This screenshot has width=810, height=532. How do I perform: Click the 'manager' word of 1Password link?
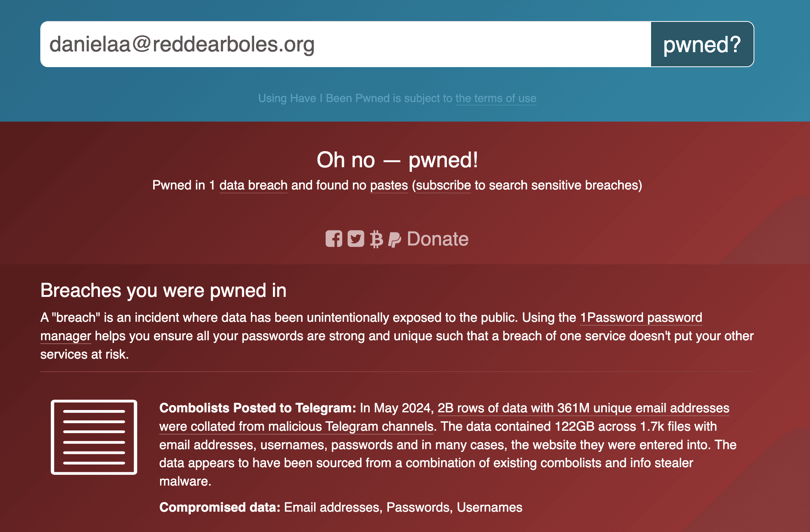[x=66, y=336]
